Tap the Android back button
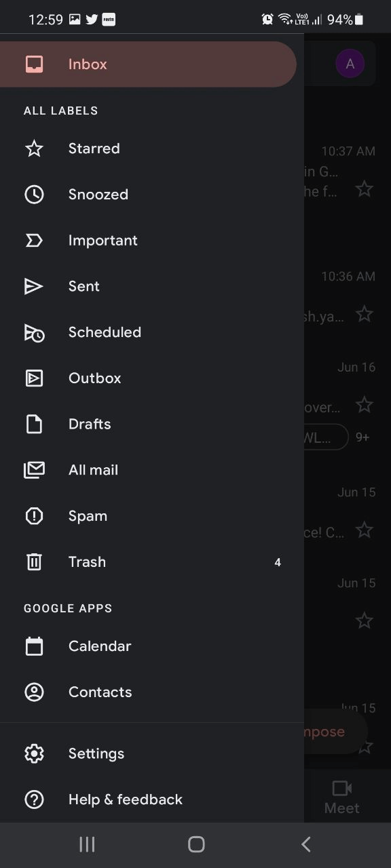 305,844
